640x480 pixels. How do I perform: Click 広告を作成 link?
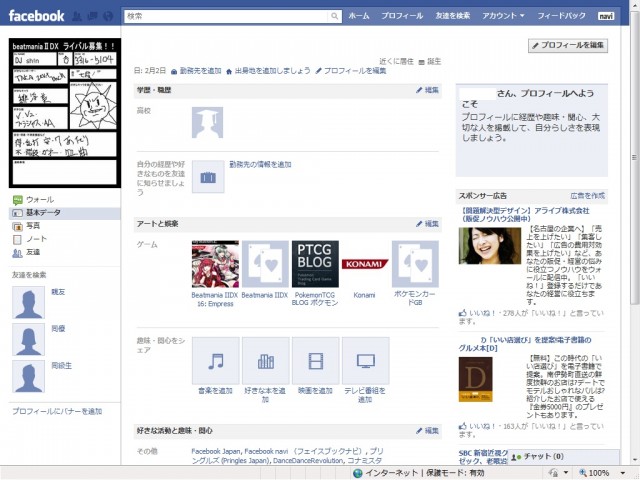pyautogui.click(x=588, y=196)
